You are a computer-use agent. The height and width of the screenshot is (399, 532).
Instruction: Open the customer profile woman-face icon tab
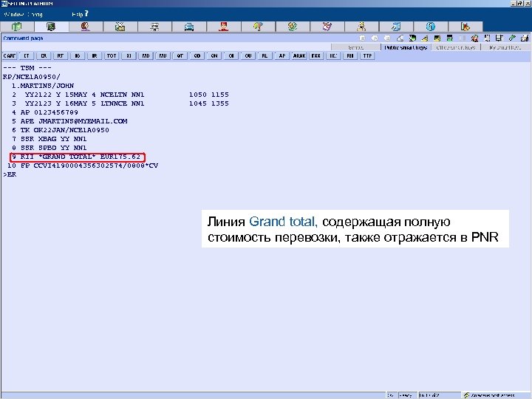[86, 27]
